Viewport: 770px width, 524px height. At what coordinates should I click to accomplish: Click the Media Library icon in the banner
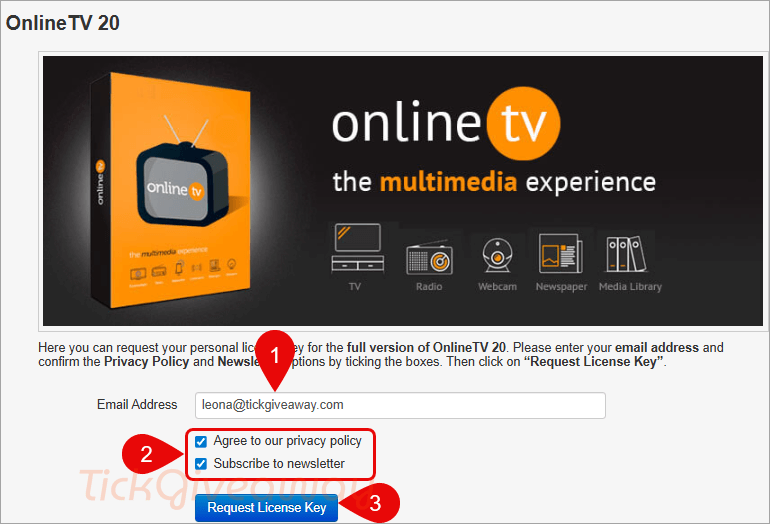627,254
